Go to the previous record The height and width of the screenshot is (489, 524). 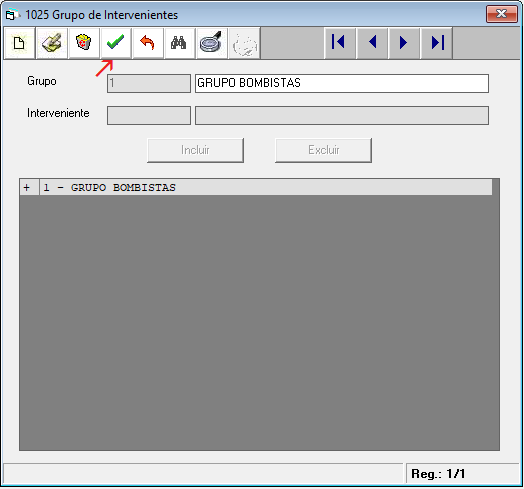click(372, 43)
